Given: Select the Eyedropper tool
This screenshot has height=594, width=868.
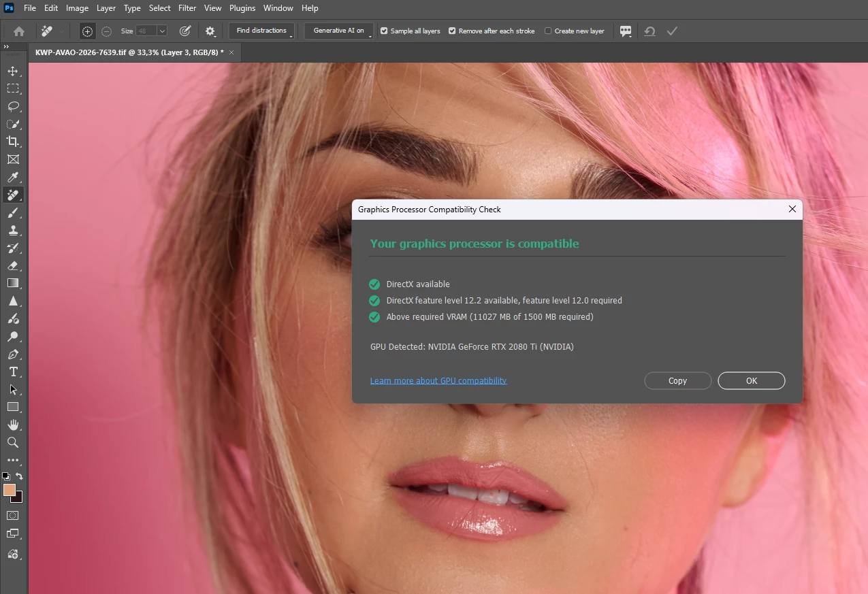Looking at the screenshot, I should pyautogui.click(x=13, y=178).
